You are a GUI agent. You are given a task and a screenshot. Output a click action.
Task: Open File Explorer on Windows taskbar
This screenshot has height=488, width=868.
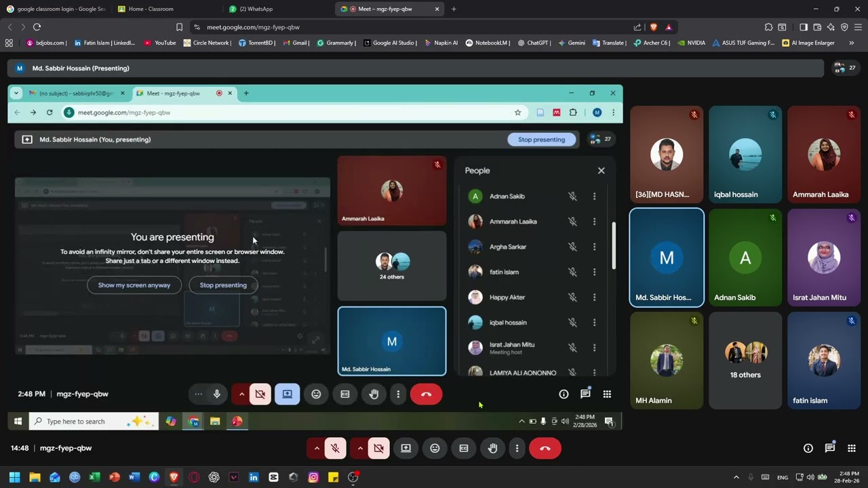click(x=35, y=477)
